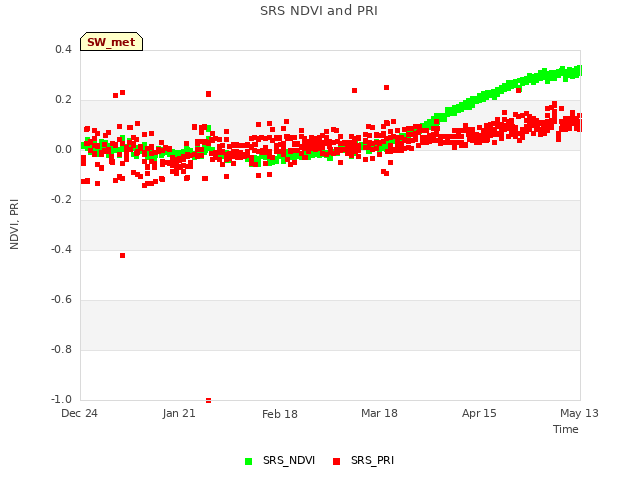Click the Mar 18 x-axis label
Viewport: 640px width, 480px height.
(x=379, y=413)
